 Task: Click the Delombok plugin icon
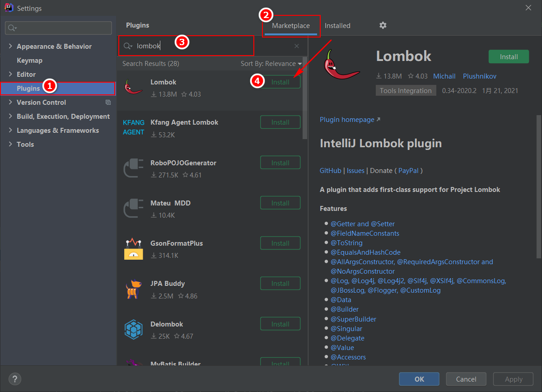click(133, 330)
